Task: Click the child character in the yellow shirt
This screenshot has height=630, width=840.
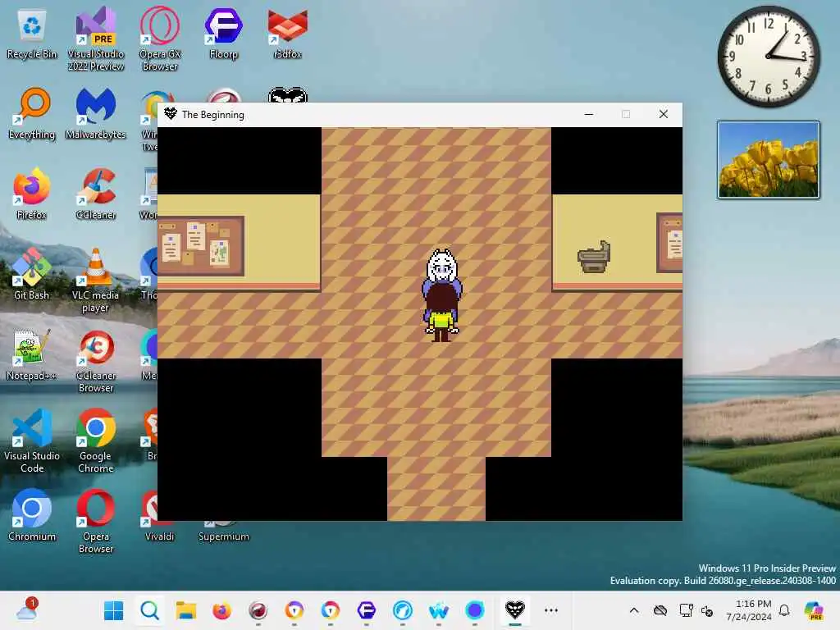Action: (442, 313)
